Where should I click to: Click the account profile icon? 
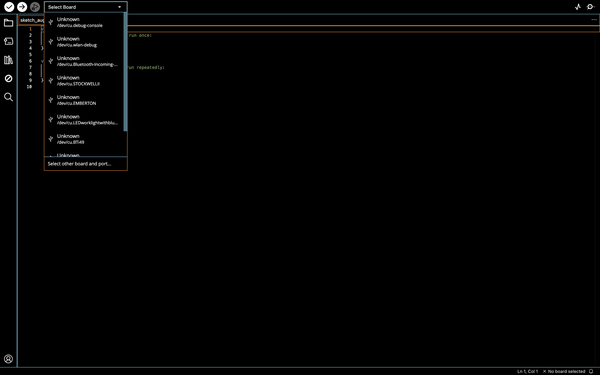coord(8,359)
